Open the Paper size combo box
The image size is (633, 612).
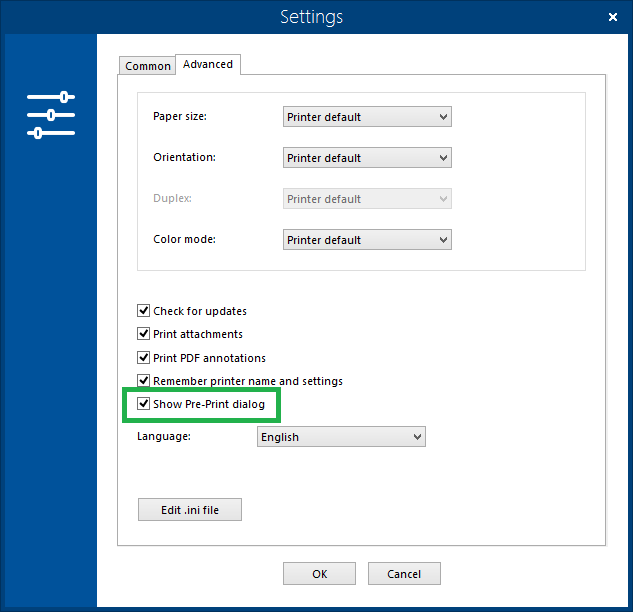point(367,117)
